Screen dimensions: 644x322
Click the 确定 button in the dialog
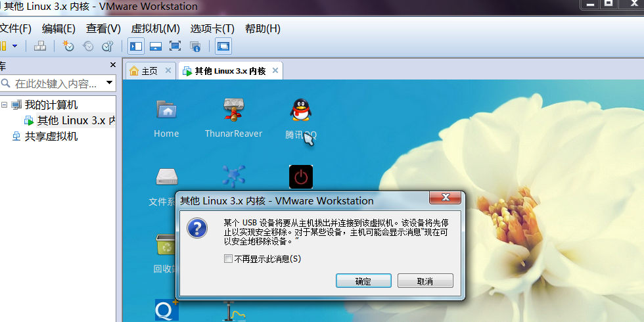[x=363, y=281]
